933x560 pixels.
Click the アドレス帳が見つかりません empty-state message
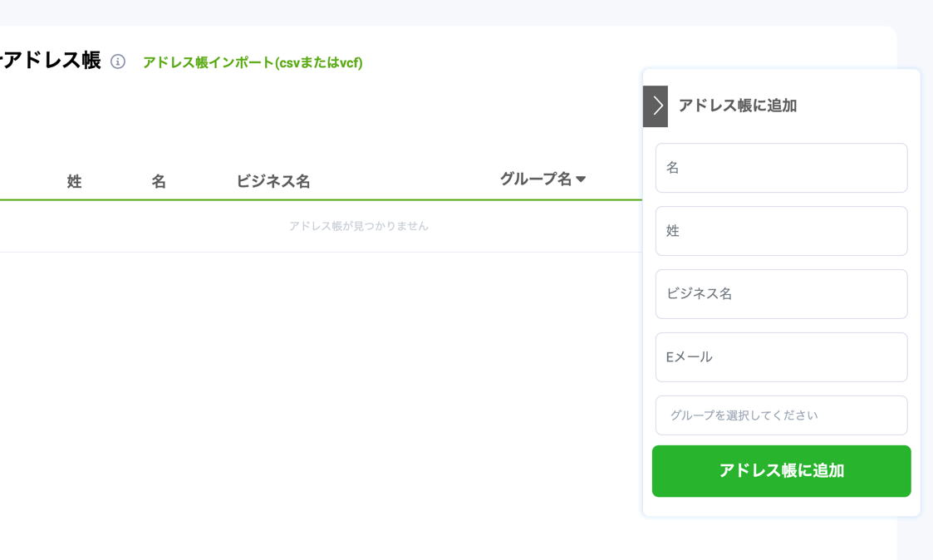point(359,225)
